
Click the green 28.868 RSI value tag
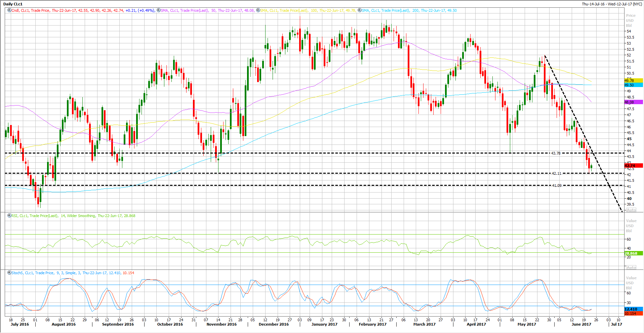(633, 253)
